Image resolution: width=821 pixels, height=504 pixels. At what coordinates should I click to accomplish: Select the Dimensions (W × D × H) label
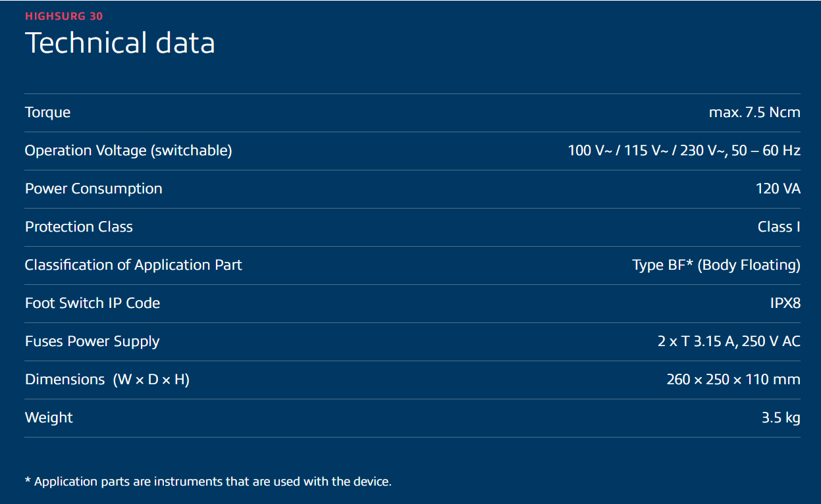[107, 380]
